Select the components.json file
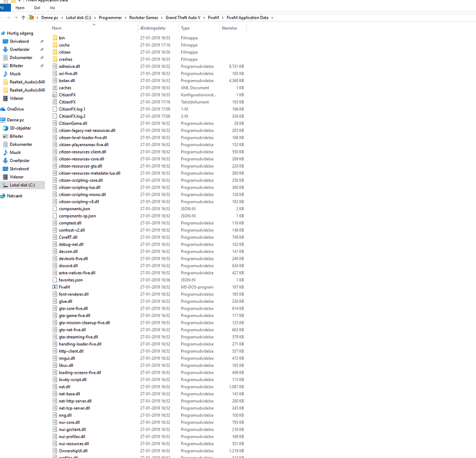Viewport: 476px width, 458px height. pyautogui.click(x=74, y=208)
